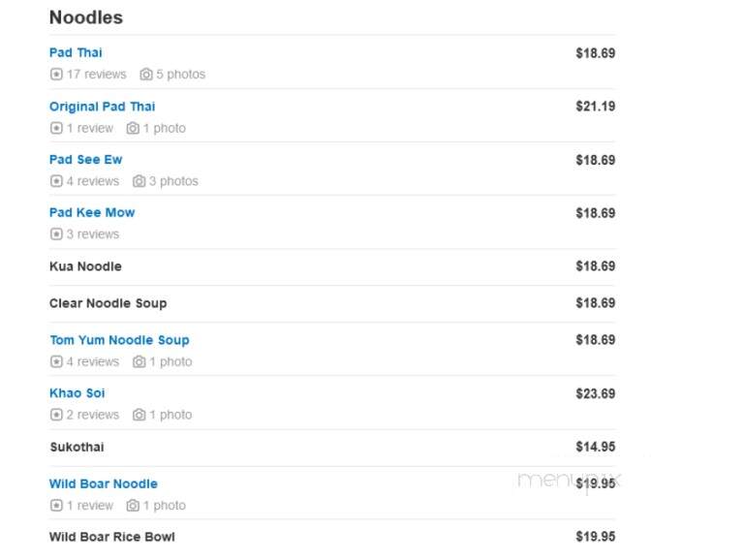Image resolution: width=743 pixels, height=560 pixels.
Task: Click the camera icon under Wild Boar Noodle
Action: (133, 506)
